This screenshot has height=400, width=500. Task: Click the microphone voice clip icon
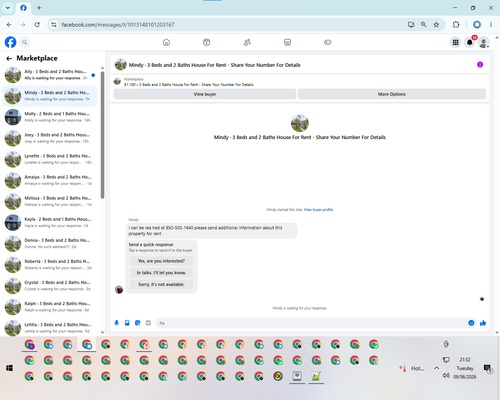[x=117, y=323]
